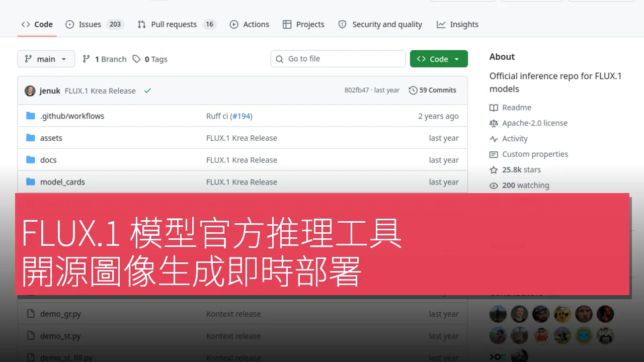The image size is (644, 362).
Task: Open Kontext release commit for demo_gr.py
Action: tap(233, 314)
